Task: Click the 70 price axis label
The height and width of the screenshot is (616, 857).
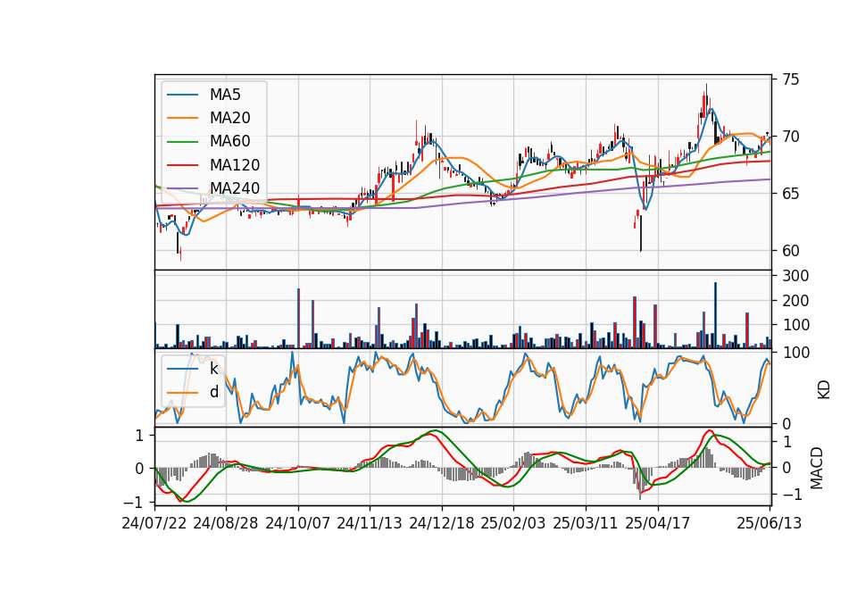Action: (790, 137)
